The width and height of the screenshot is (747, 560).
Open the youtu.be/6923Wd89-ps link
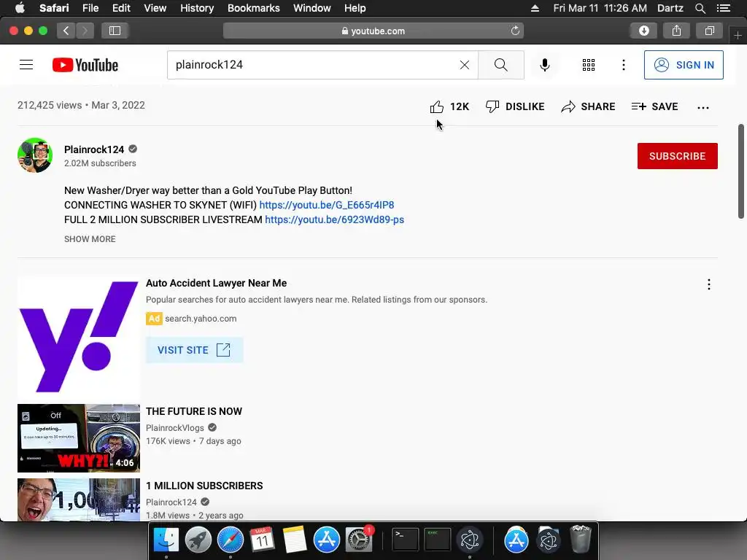pyautogui.click(x=334, y=219)
